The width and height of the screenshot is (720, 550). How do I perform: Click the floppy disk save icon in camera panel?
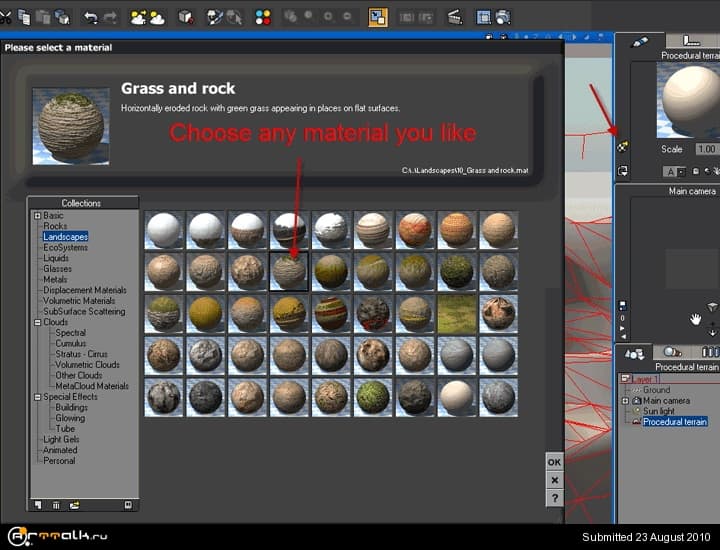coord(623,305)
